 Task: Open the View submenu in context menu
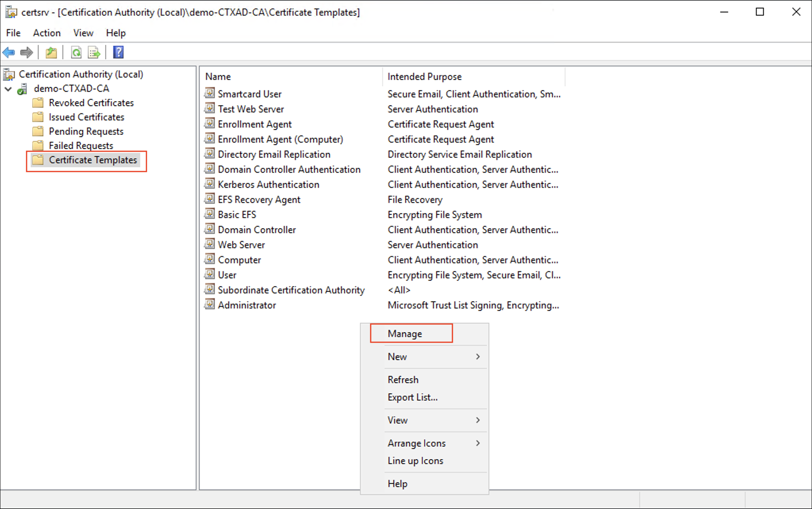(x=398, y=420)
